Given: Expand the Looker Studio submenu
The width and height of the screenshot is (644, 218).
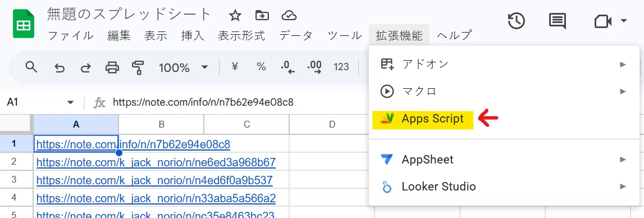Looking at the screenshot, I should click(504, 187).
